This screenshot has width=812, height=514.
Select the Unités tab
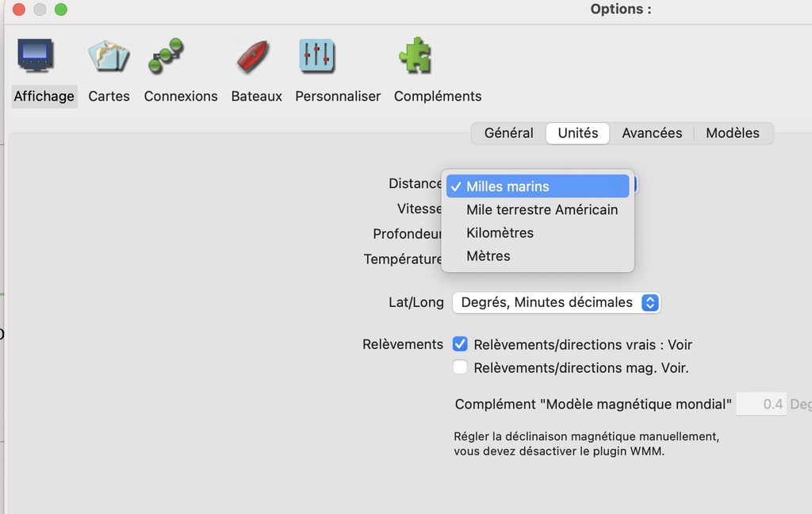pos(578,133)
